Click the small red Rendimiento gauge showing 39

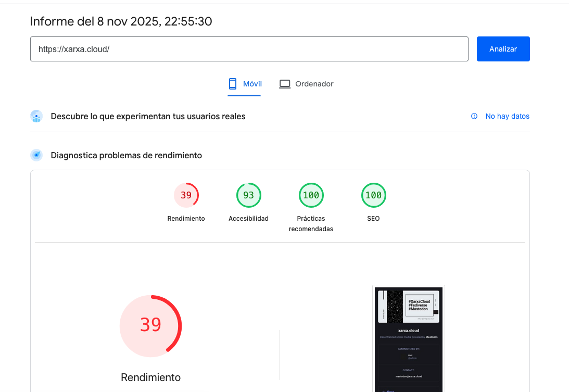tap(186, 196)
